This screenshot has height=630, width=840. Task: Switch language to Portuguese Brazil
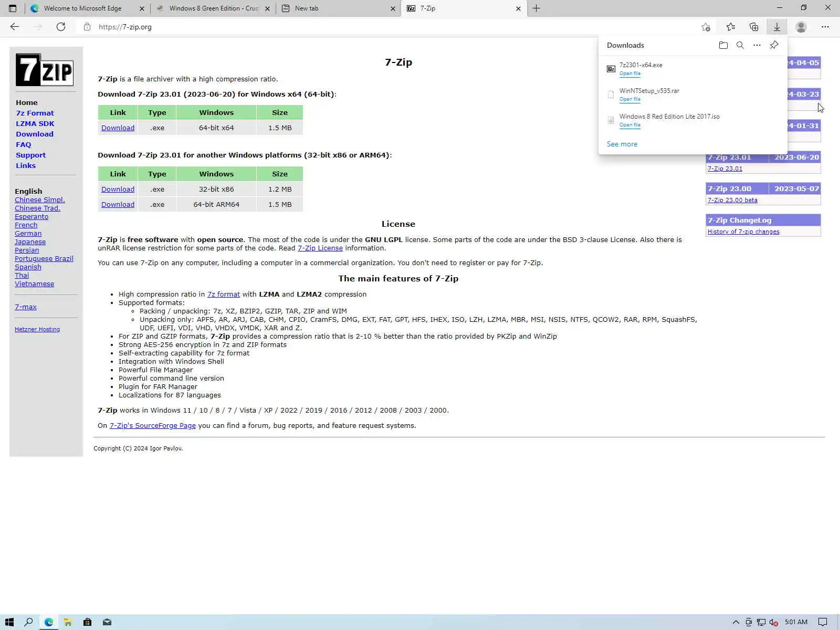click(x=44, y=258)
